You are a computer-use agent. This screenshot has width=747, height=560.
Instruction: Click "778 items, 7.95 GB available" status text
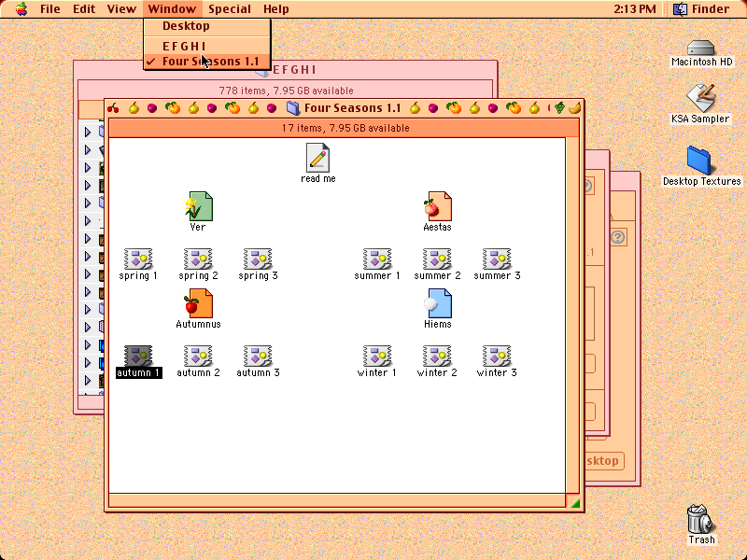click(x=286, y=91)
